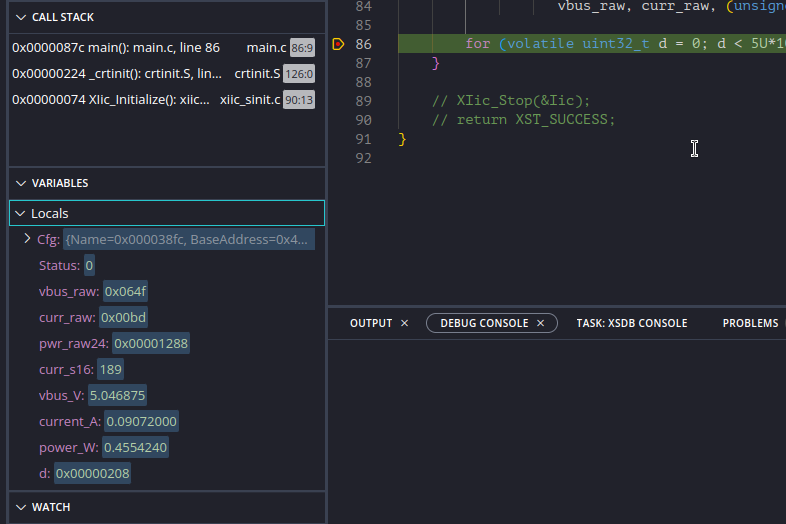Collapse the VARIABLES section
The width and height of the screenshot is (786, 524).
[21, 183]
